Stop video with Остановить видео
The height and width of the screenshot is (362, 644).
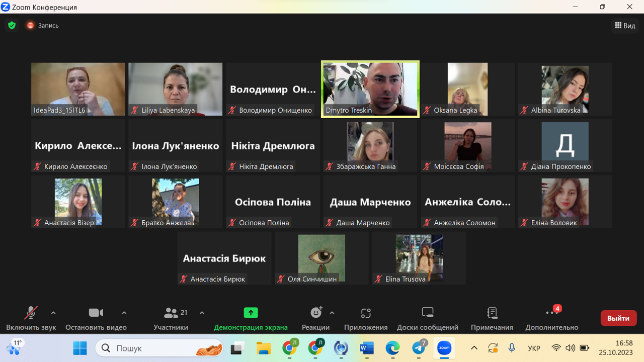click(x=96, y=319)
